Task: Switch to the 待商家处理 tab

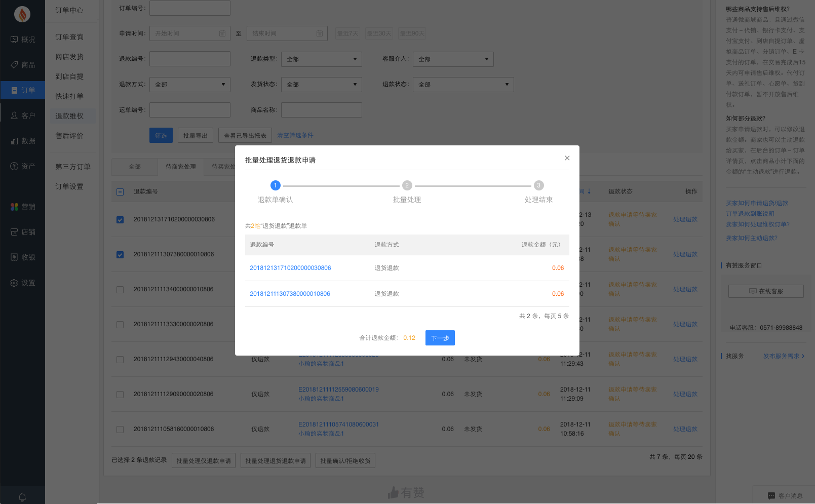Action: pos(180,167)
